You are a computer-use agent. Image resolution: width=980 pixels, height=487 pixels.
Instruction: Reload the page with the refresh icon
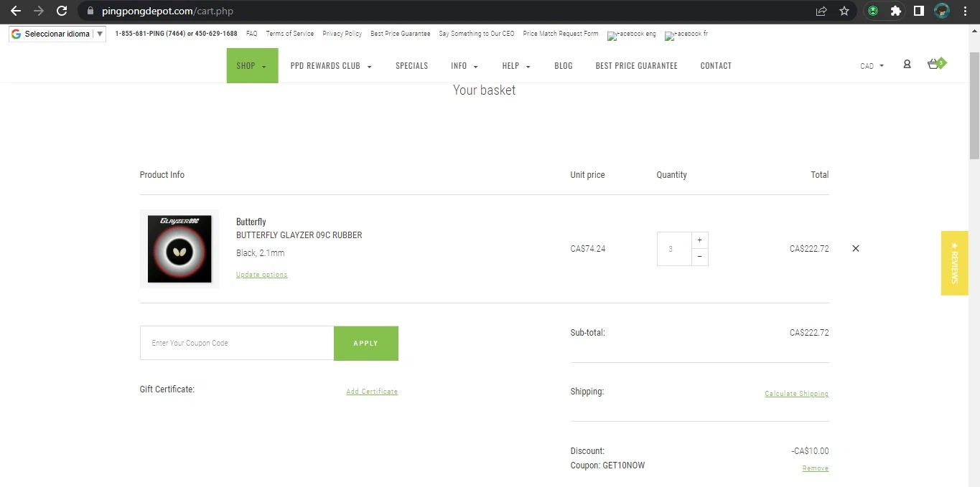[x=62, y=11]
